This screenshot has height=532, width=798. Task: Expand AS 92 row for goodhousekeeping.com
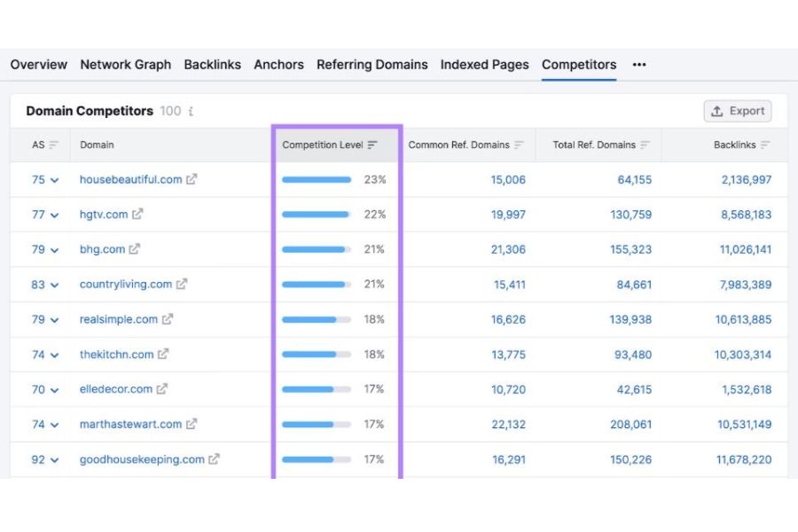(x=54, y=460)
